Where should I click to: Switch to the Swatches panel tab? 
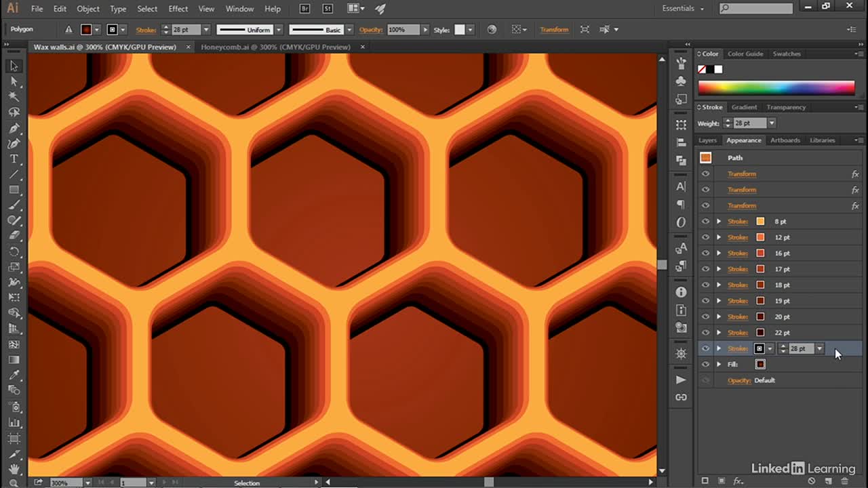(x=787, y=54)
